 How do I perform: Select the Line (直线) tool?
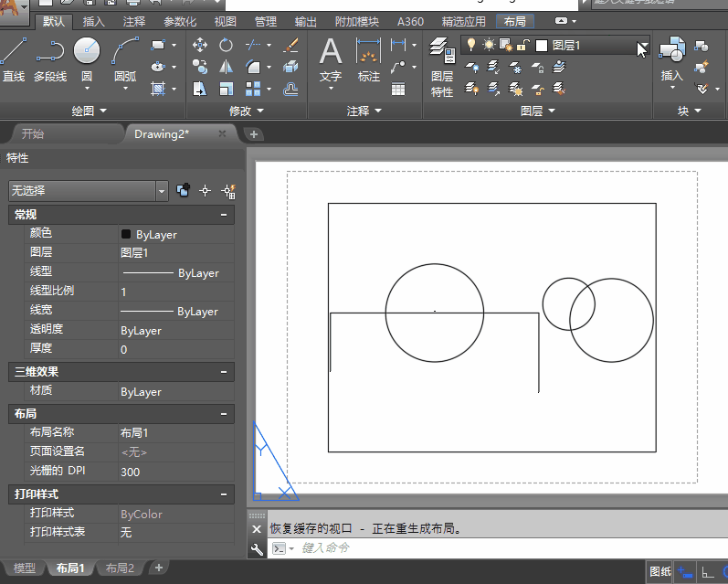(13, 59)
